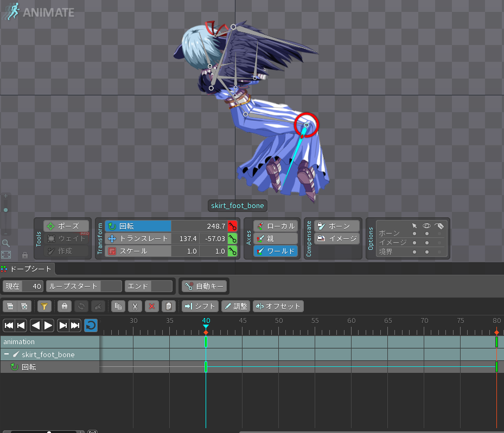Click the 調整 (Adjust) button
This screenshot has width=504, height=433.
(236, 306)
